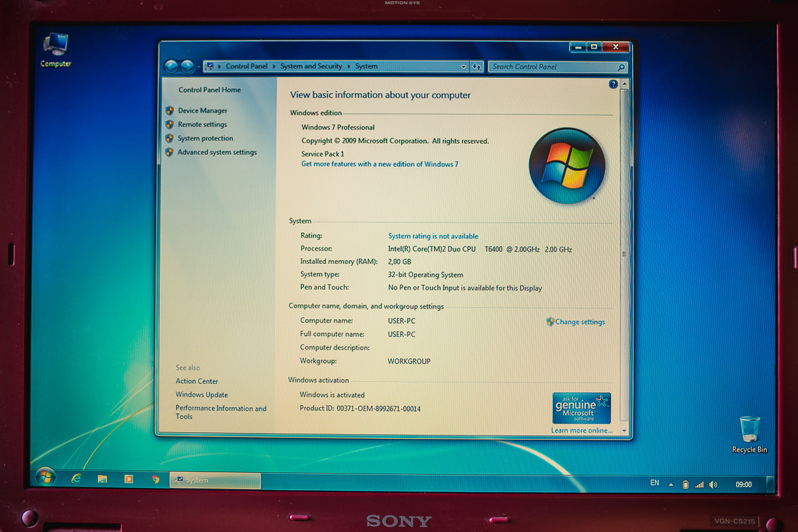Viewport: 798px width, 532px height.
Task: Expand the arrow after System and Security
Action: [x=349, y=66]
